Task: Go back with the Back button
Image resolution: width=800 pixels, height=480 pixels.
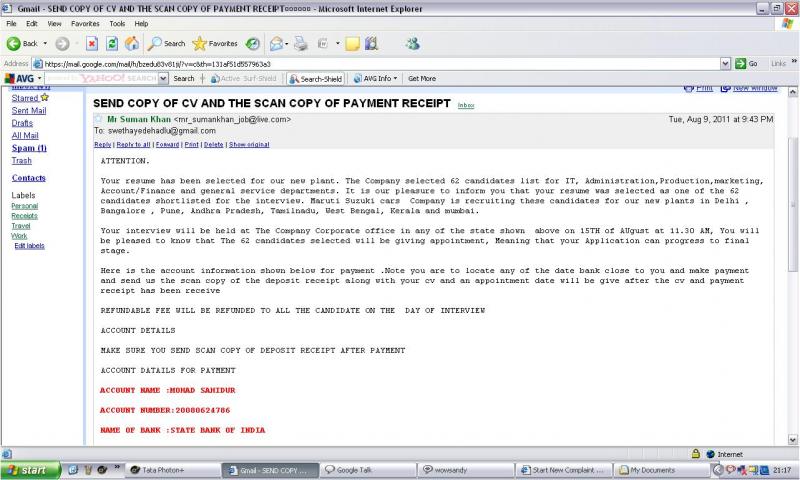Action: 22,44
